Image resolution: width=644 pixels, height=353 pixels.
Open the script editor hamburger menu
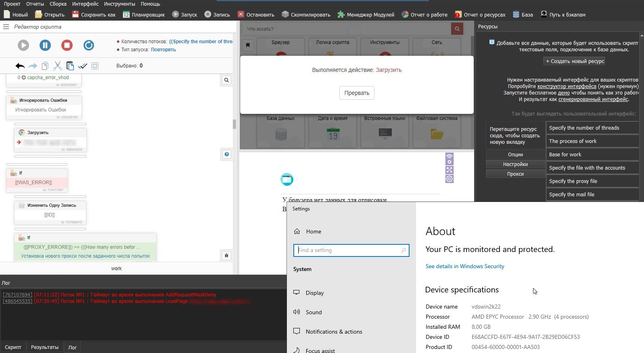(6, 27)
